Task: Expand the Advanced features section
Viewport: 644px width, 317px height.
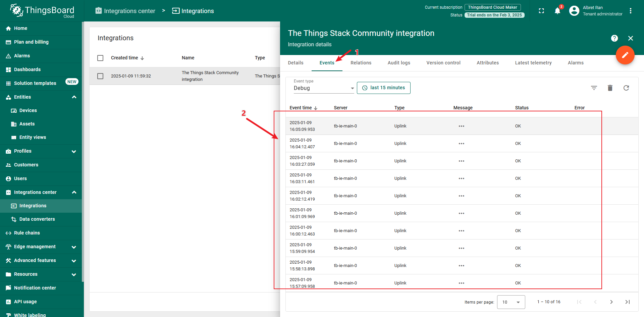Action: (74, 261)
